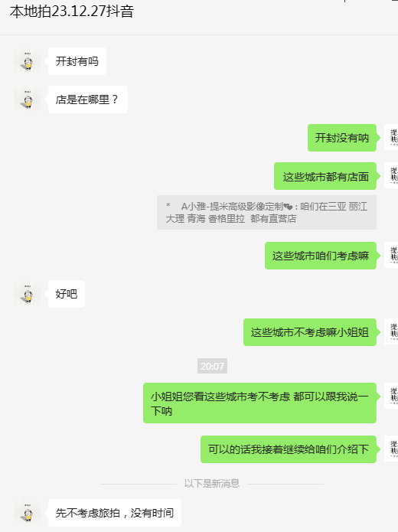Select the "小姐姐您看这些城市考不考虑" message bubble
This screenshot has height=532, width=398.
(259, 403)
